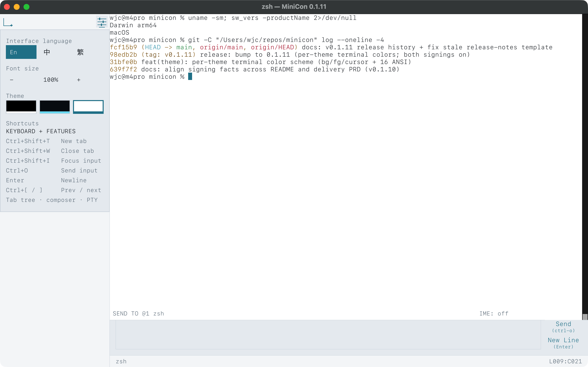Click the terminal cursor block at prompt
The image size is (588, 367).
[x=190, y=77]
